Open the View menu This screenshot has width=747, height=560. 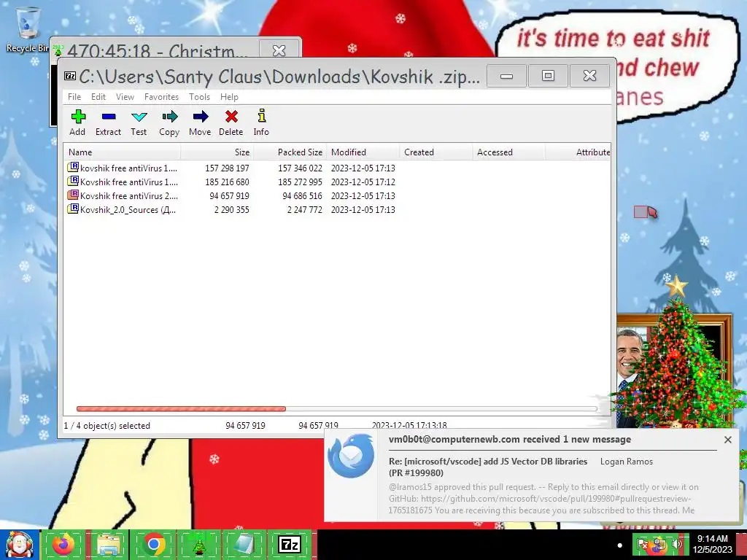[125, 97]
